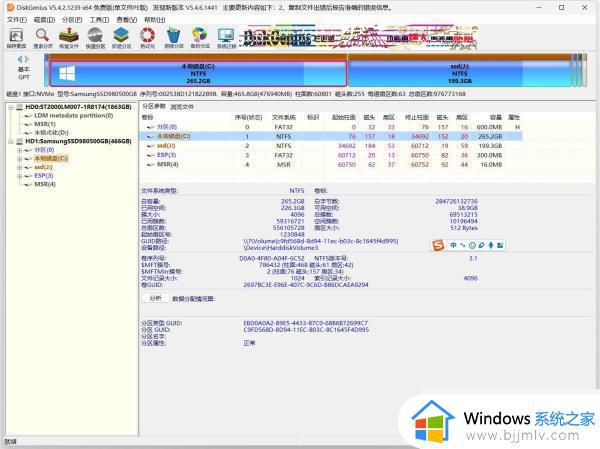
Task: Click the 16.0MB capacity cell
Action: [491, 165]
